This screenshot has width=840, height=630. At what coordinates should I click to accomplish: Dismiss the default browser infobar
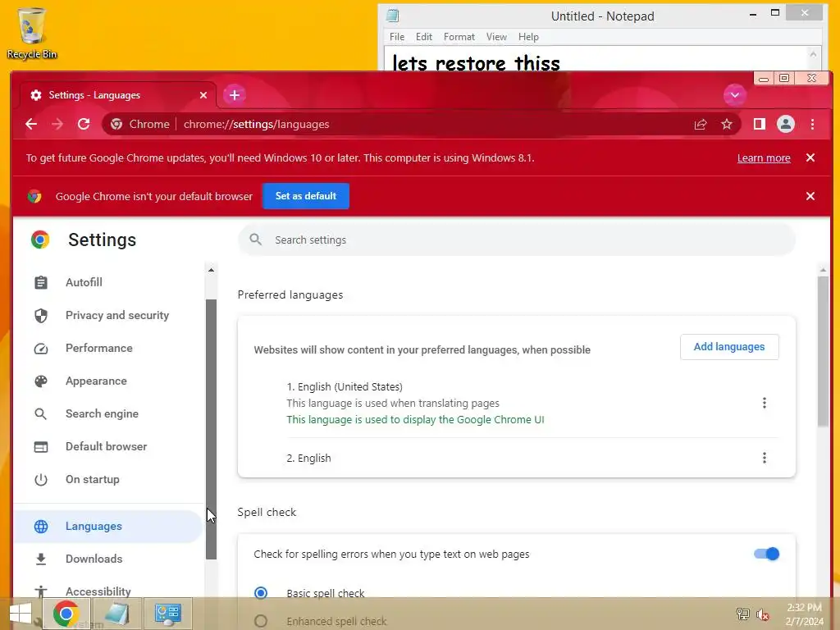pyautogui.click(x=810, y=196)
